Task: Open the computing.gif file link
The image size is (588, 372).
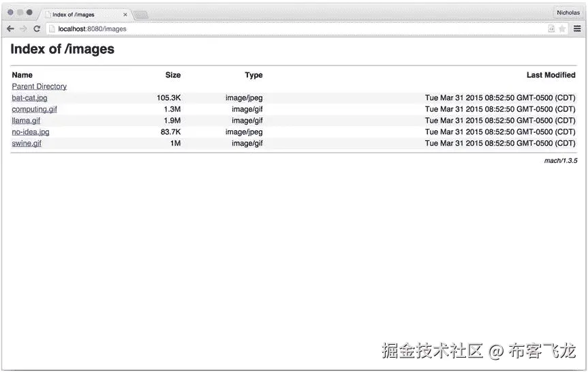Action: (x=35, y=109)
